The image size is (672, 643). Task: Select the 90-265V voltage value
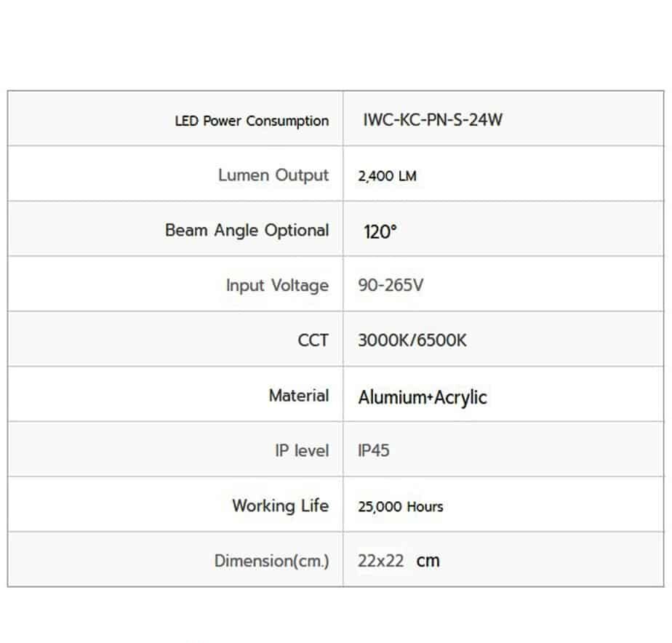pos(391,285)
